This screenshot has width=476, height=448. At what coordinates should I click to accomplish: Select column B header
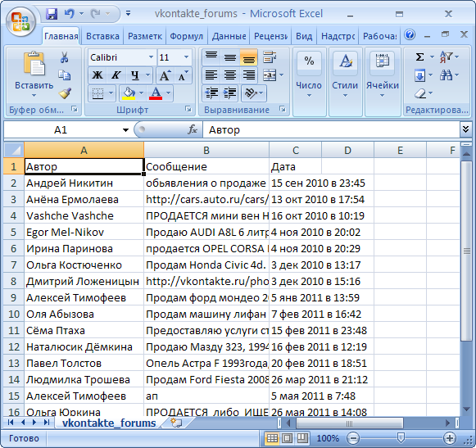pos(206,150)
